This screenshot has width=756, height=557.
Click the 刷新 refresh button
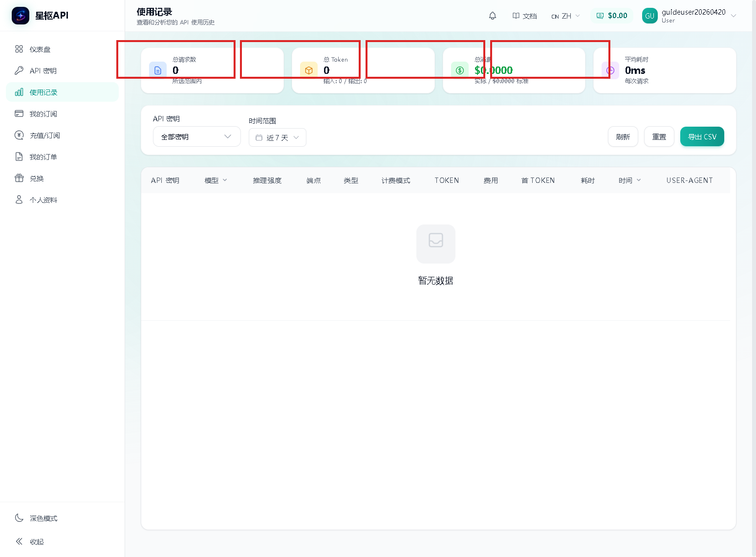point(623,137)
